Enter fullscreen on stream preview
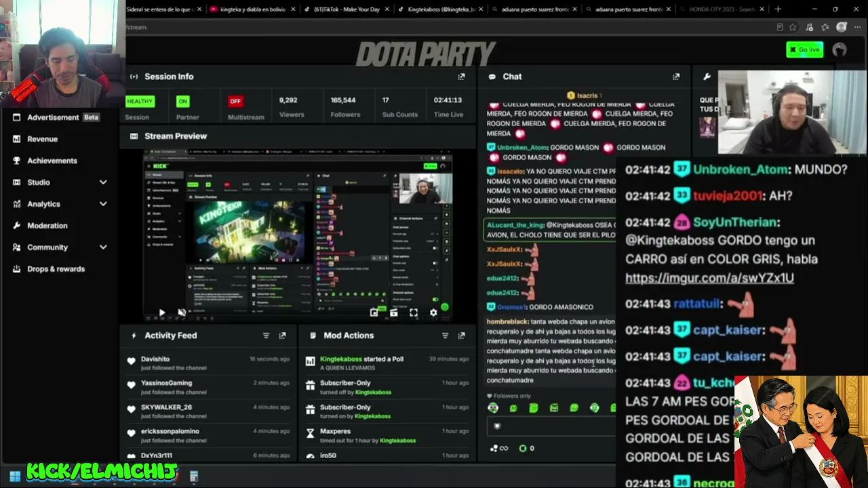 [414, 312]
